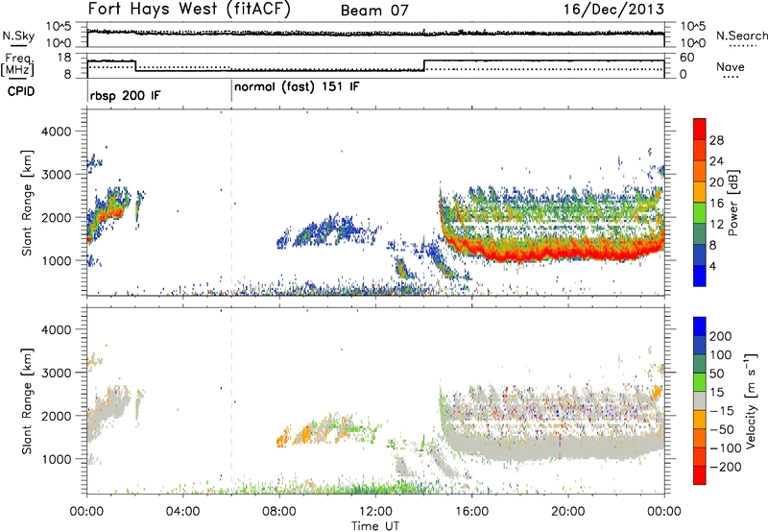The width and height of the screenshot is (768, 532).
Task: Click the 'Slant Range [km]' label of power panel
Action: (x=27, y=203)
